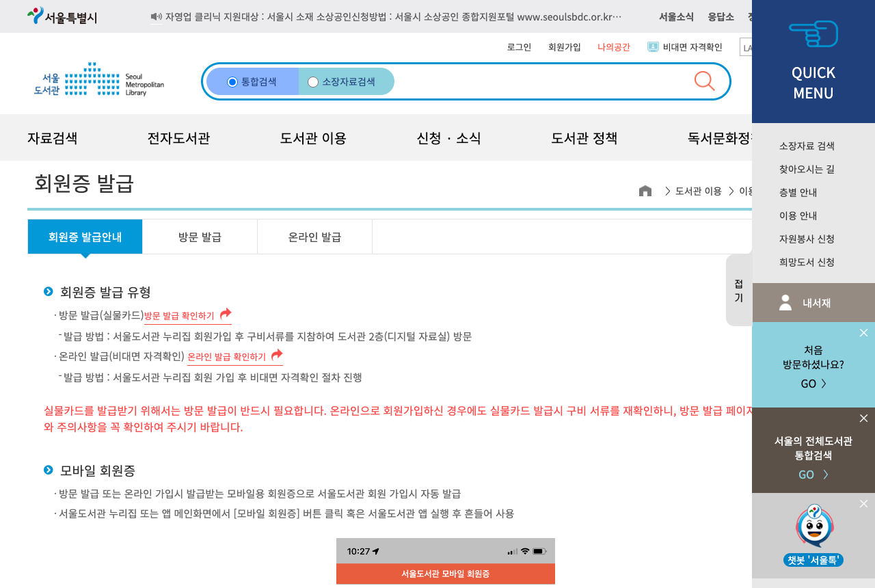This screenshot has height=588, width=875.
Task: Open the 챗봇 서울톡 mascot
Action: point(813,525)
